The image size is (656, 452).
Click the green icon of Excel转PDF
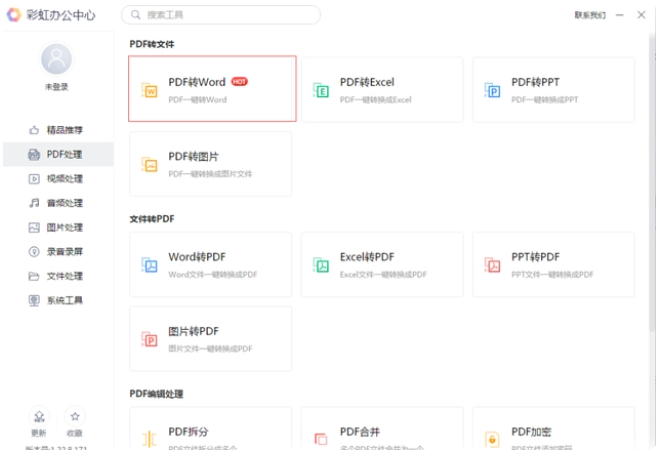point(321,265)
